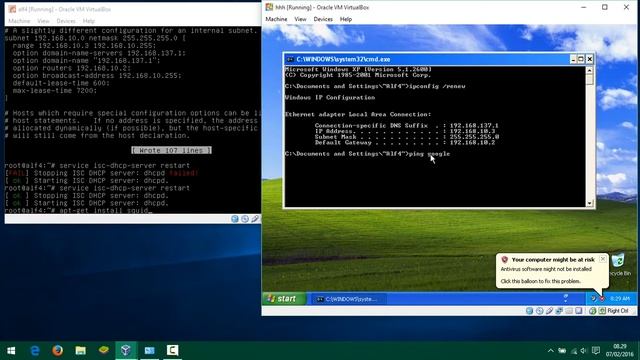Click the blue screen app icon on taskbar
Image resolution: width=640 pixels, height=360 pixels.
[x=149, y=350]
